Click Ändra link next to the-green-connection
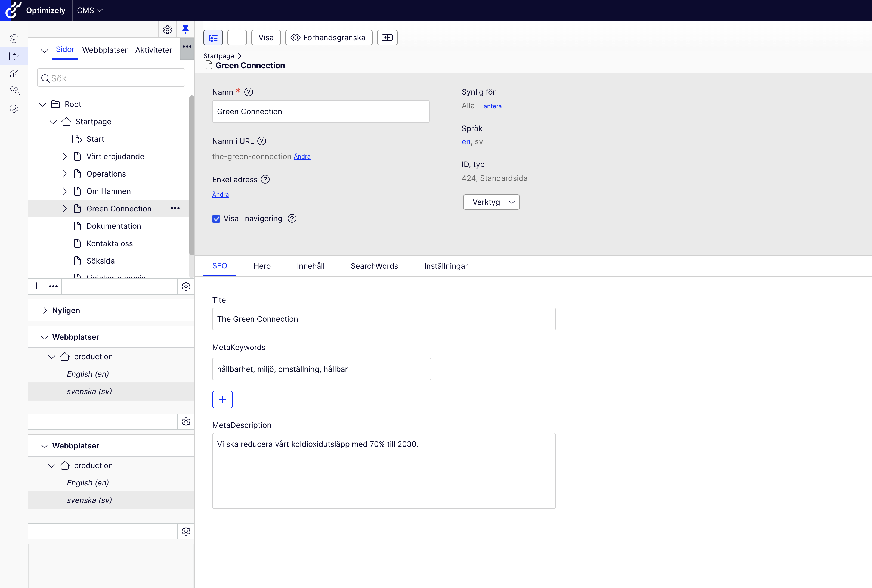872x588 pixels. click(302, 157)
